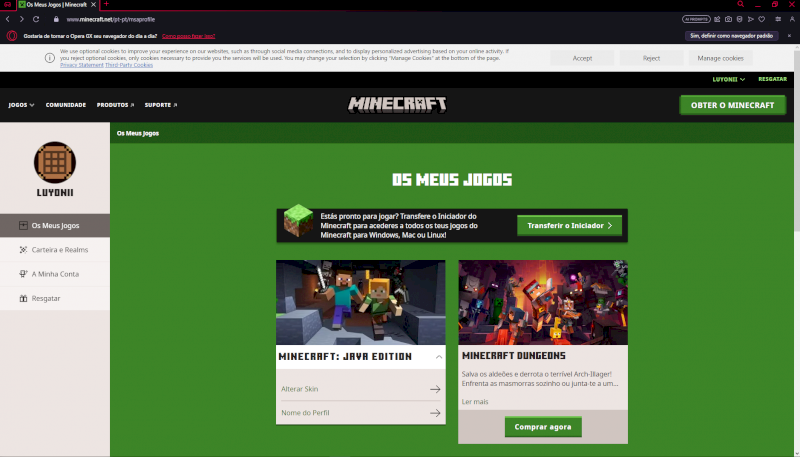The image size is (800, 457).
Task: Click the Minecraft Java Edition cover image
Action: pos(361,302)
